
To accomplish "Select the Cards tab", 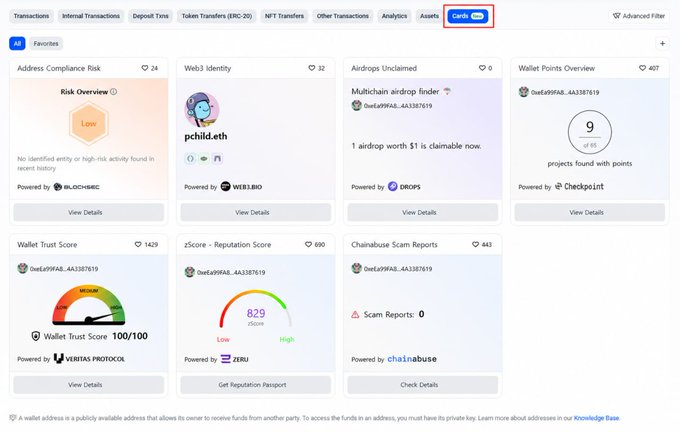I will [x=468, y=16].
